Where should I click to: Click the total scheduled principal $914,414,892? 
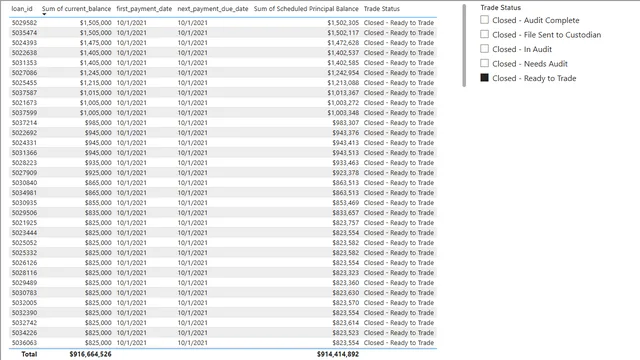pyautogui.click(x=338, y=354)
